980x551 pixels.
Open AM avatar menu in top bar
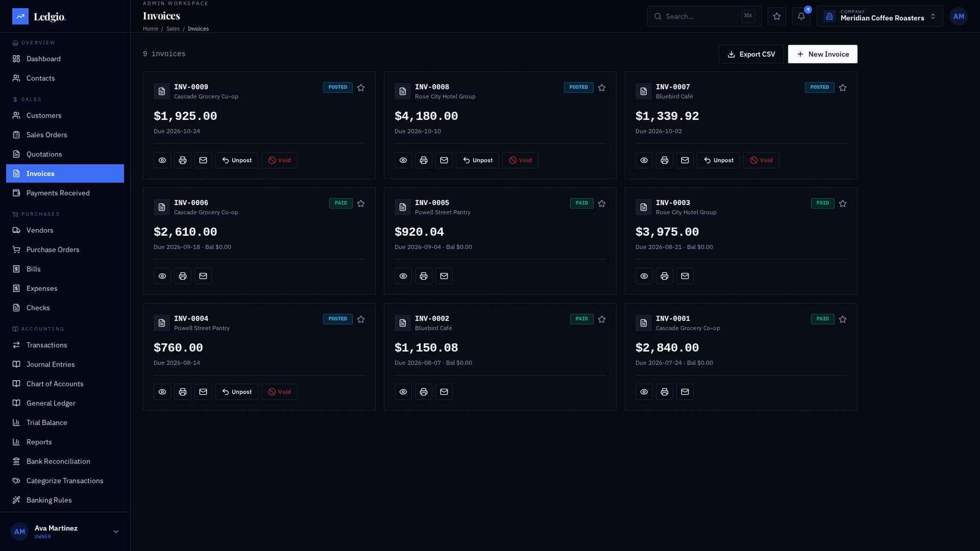(959, 17)
